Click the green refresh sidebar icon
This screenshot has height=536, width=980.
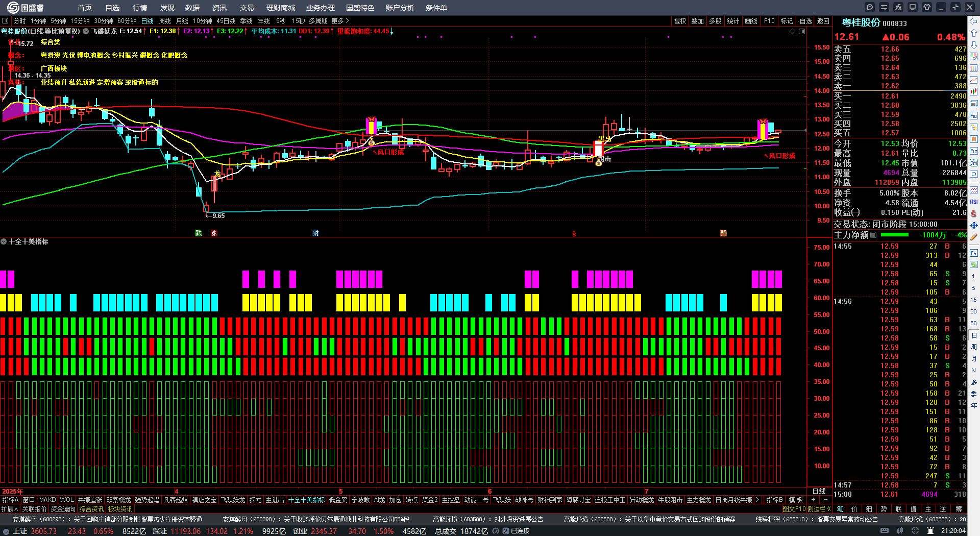[974, 264]
